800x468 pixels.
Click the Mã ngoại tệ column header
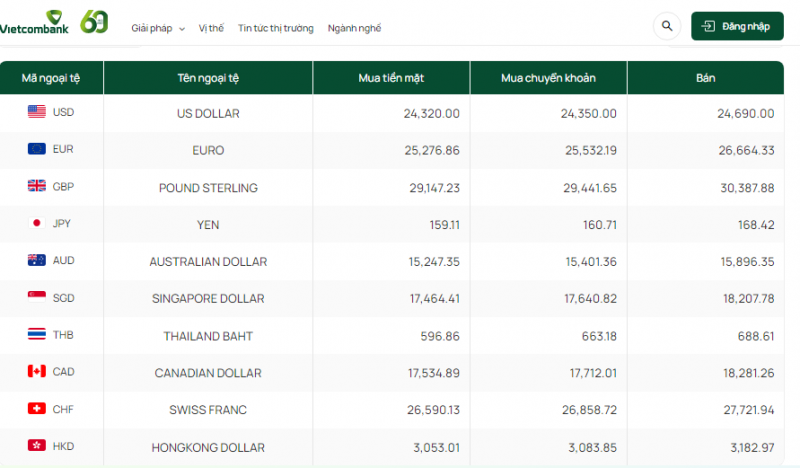(52, 78)
